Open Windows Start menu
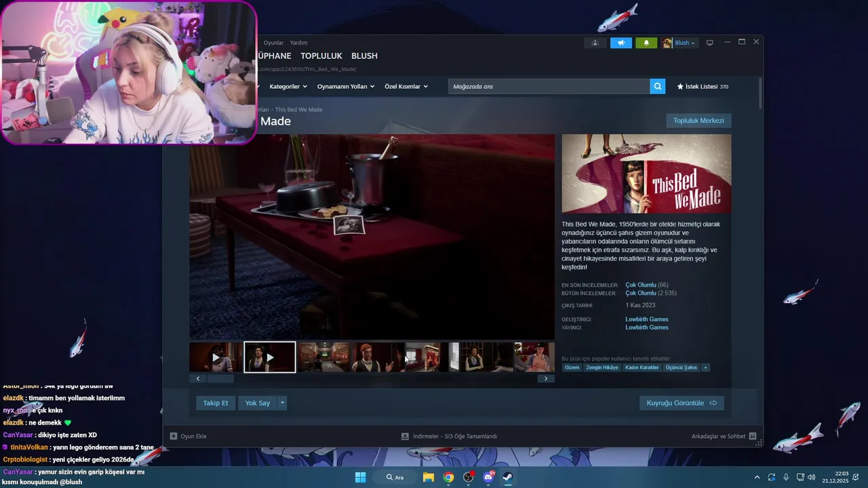868x488 pixels. [360, 477]
